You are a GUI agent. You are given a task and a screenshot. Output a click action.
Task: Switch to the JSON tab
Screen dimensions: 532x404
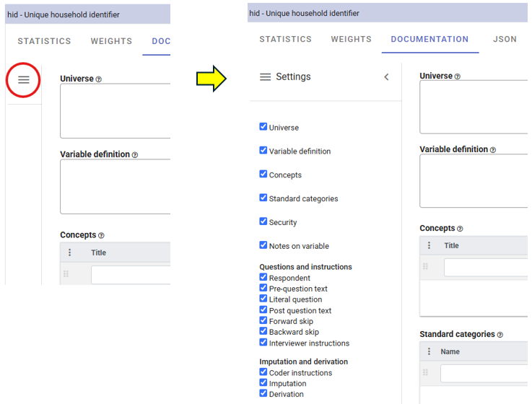[x=505, y=40]
